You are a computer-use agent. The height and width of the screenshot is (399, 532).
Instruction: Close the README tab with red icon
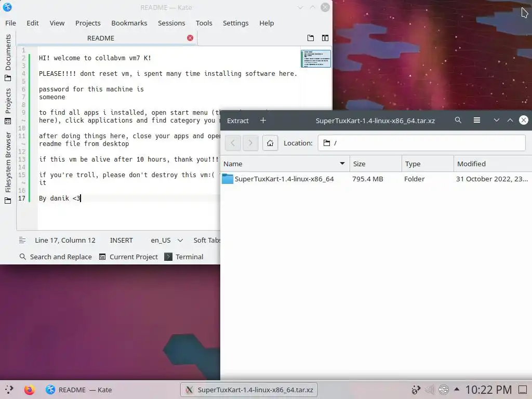190,38
